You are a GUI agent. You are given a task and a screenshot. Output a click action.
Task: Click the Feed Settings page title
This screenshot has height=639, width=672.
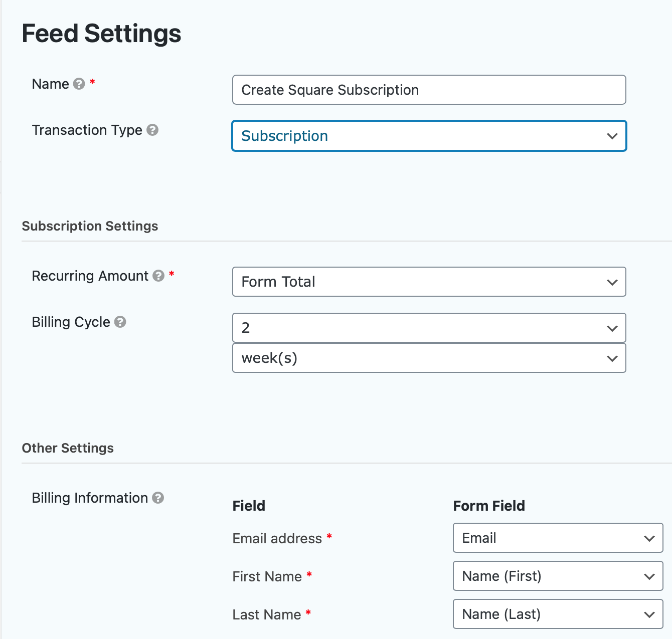101,33
